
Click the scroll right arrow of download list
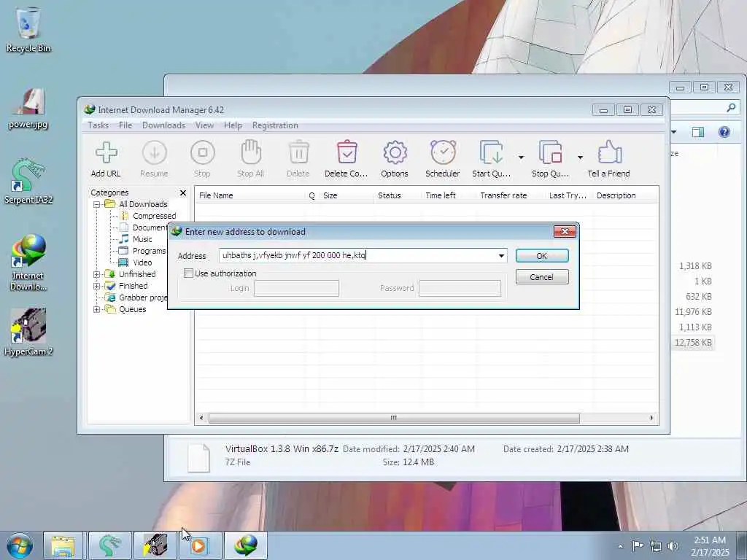[x=651, y=418]
